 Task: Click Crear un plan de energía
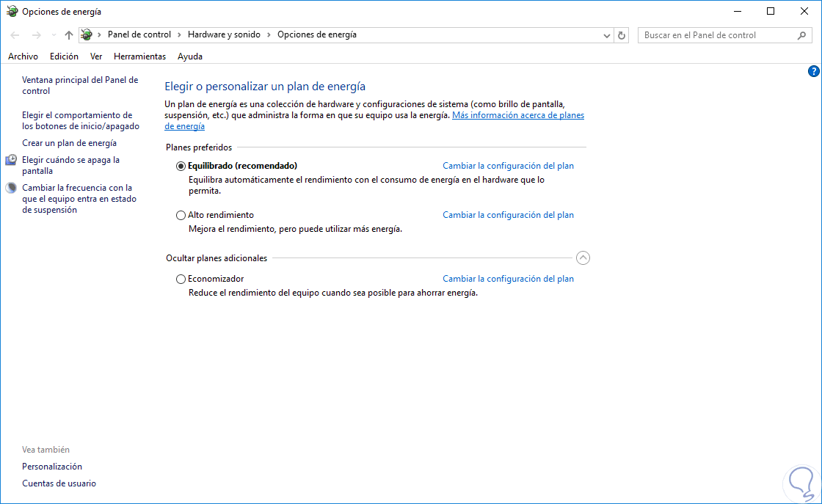[69, 143]
